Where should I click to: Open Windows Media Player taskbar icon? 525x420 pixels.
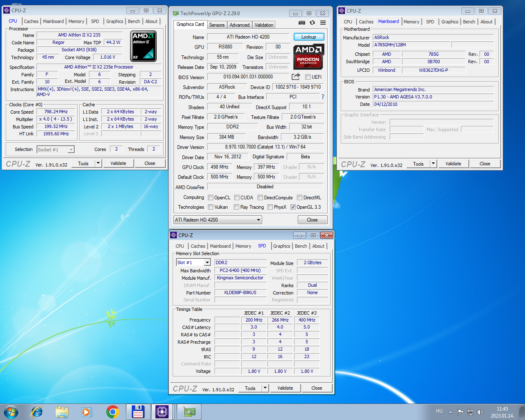click(87, 412)
